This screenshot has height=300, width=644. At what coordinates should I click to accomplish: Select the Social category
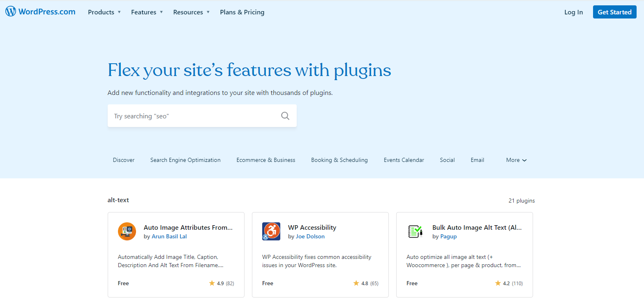[447, 160]
